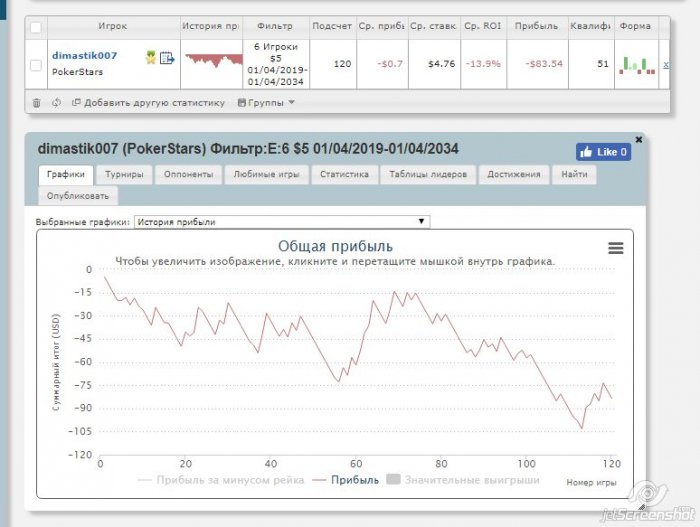Open the Статистика tab

[x=344, y=174]
